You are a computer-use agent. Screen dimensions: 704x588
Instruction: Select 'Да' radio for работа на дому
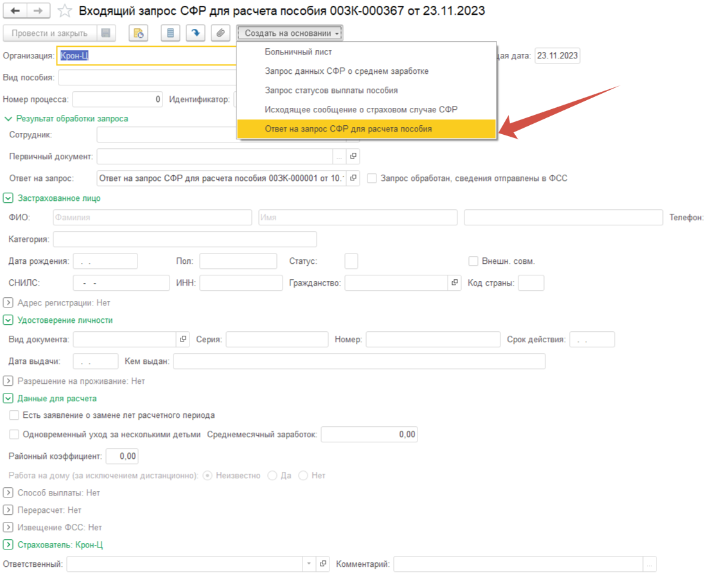click(x=272, y=476)
